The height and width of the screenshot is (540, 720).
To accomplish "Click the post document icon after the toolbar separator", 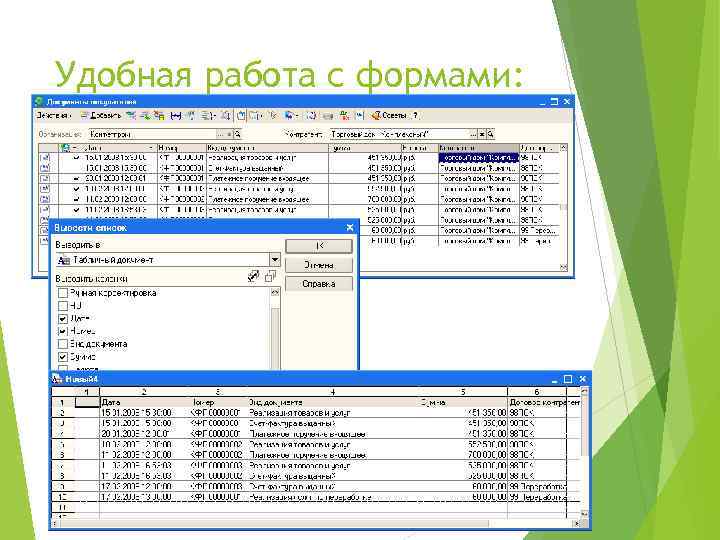I will [x=241, y=115].
